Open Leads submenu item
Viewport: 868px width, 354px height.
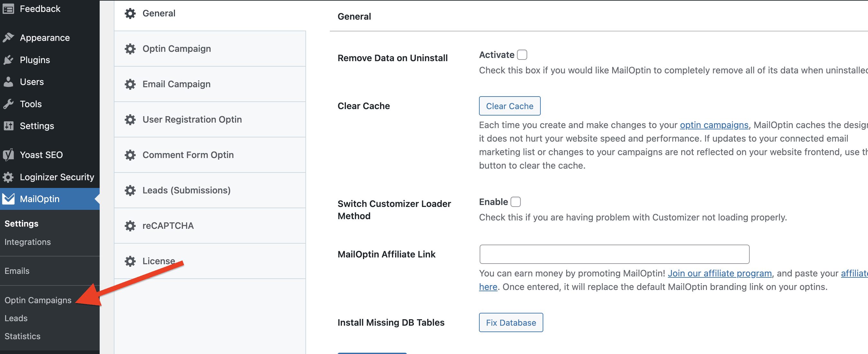pyautogui.click(x=16, y=318)
